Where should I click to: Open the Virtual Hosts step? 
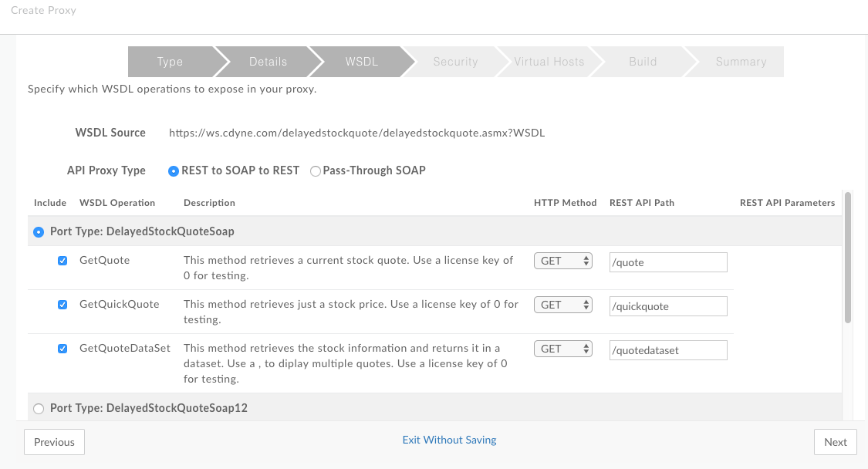pos(549,62)
